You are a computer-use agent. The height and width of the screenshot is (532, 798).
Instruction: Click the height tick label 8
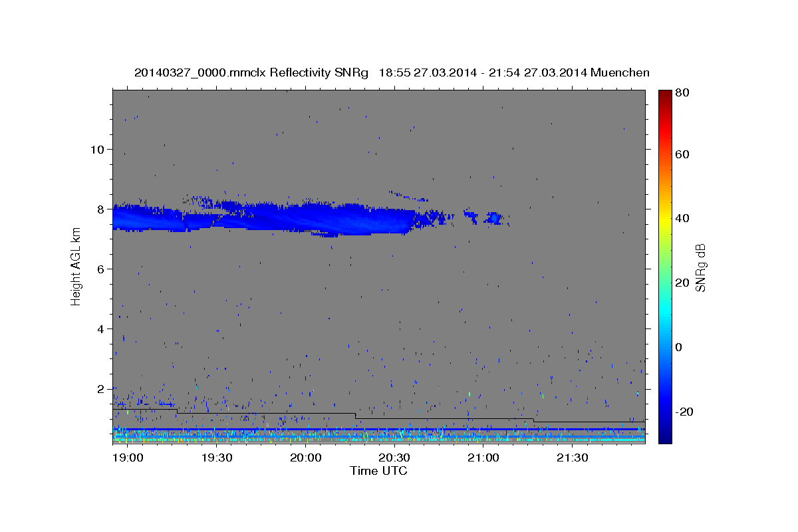[100, 209]
